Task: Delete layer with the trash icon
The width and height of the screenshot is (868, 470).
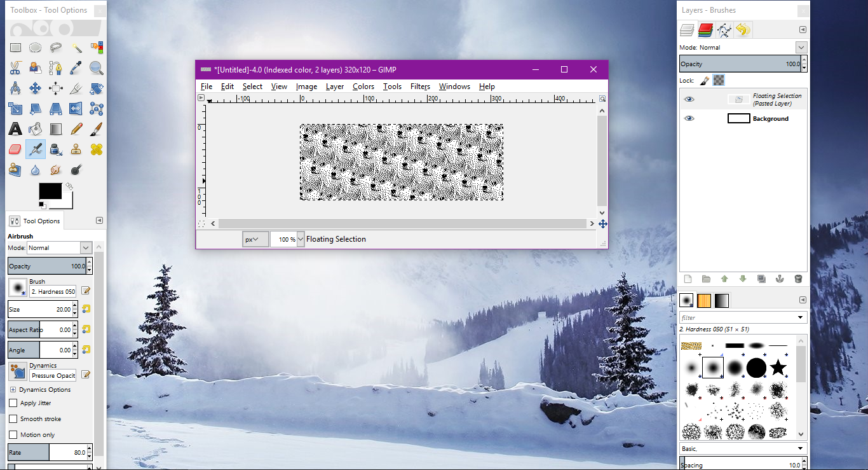Action: [798, 279]
